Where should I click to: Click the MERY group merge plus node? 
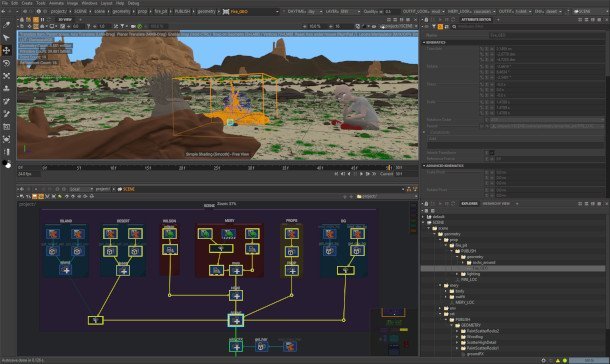[x=236, y=271]
